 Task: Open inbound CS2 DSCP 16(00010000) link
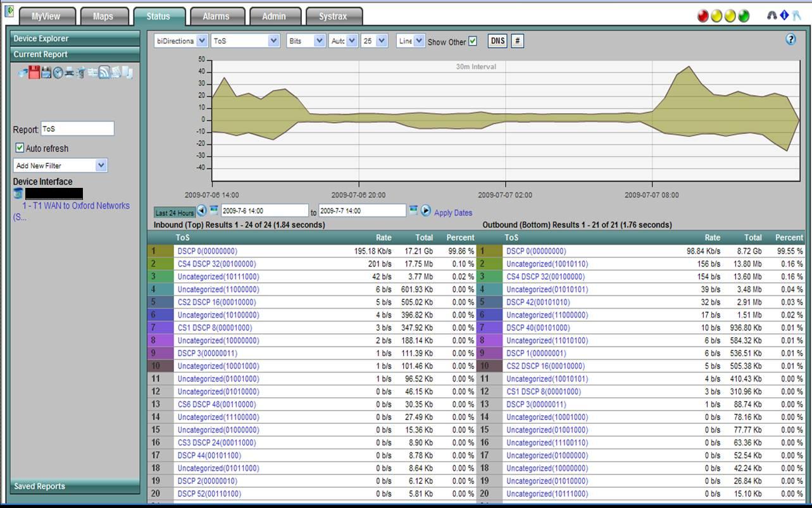[217, 302]
